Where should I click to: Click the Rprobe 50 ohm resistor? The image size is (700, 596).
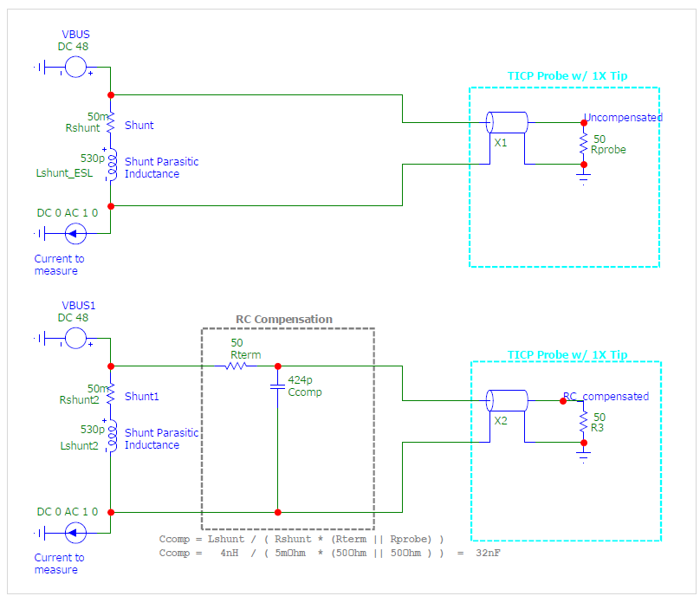[584, 144]
